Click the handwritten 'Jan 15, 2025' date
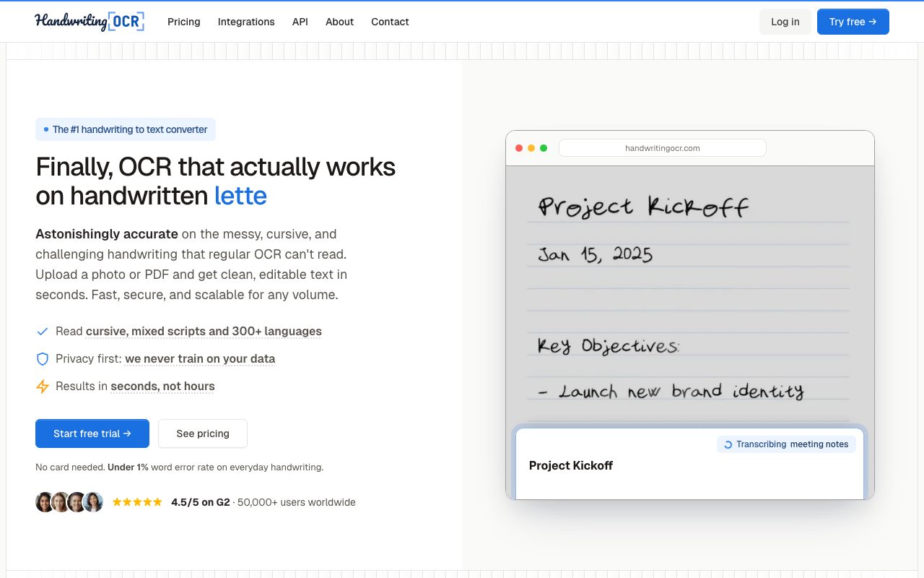 595,254
